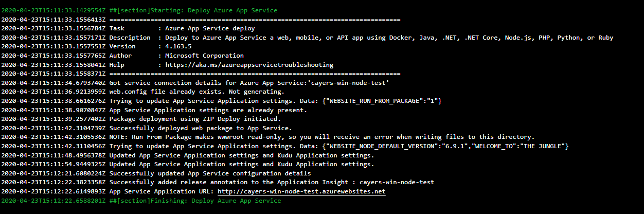Screen dimensions: 644x214
Task: Select the 'Starting: Deploy Azure App Service' section line
Action: click(x=139, y=10)
